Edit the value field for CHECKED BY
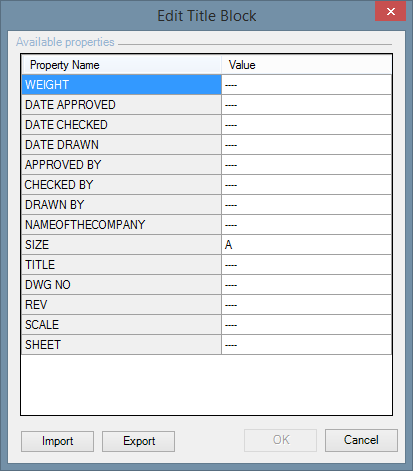The image size is (413, 471). [x=306, y=185]
